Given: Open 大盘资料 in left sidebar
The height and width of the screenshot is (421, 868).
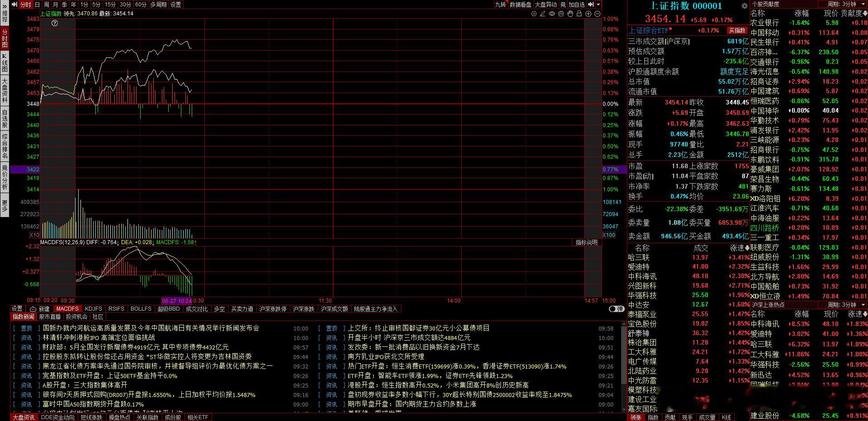Looking at the screenshot, I should pos(5,90).
